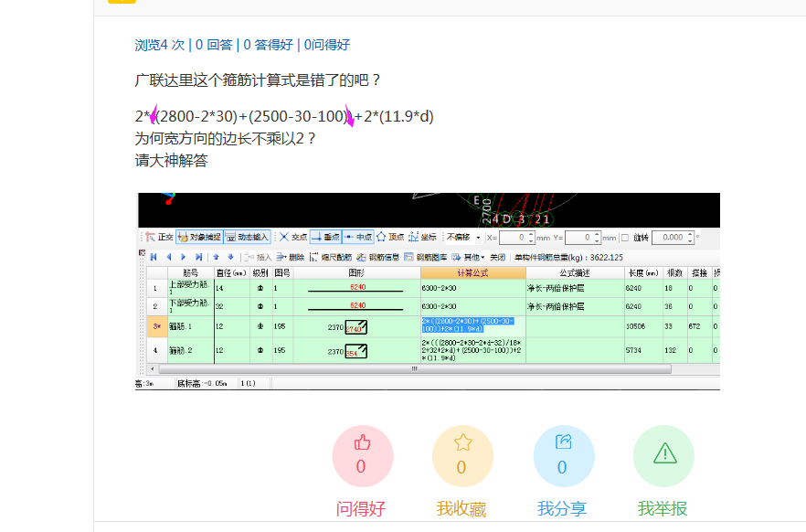Click the 问得好 label text
Image resolution: width=806 pixels, height=532 pixels.
(x=361, y=509)
